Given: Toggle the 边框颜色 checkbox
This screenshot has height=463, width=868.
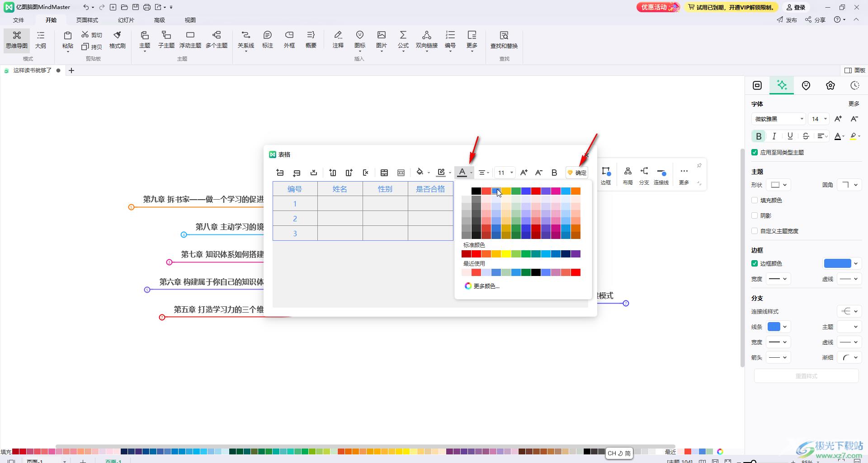Looking at the screenshot, I should [755, 263].
